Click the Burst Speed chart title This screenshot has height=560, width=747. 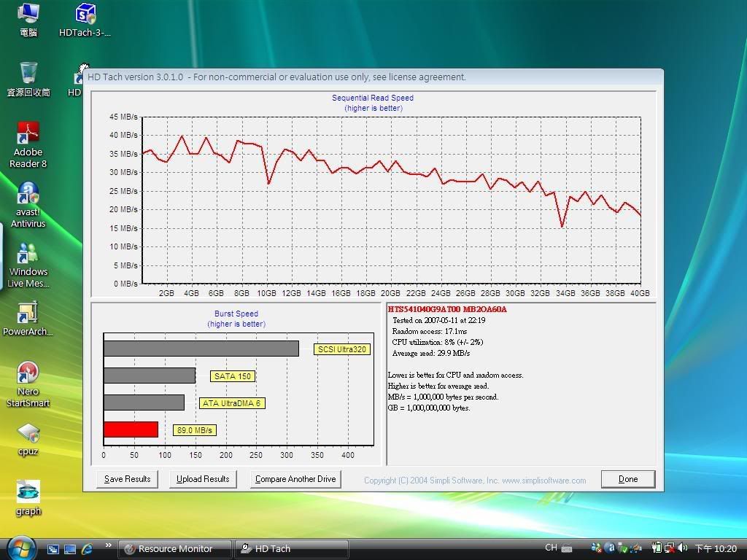[236, 314]
